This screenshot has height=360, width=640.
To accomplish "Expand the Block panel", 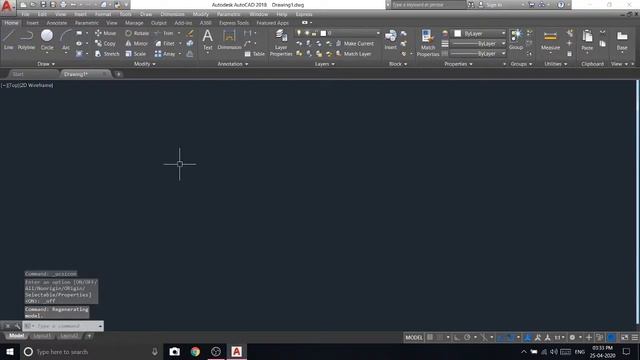I will click(x=398, y=64).
